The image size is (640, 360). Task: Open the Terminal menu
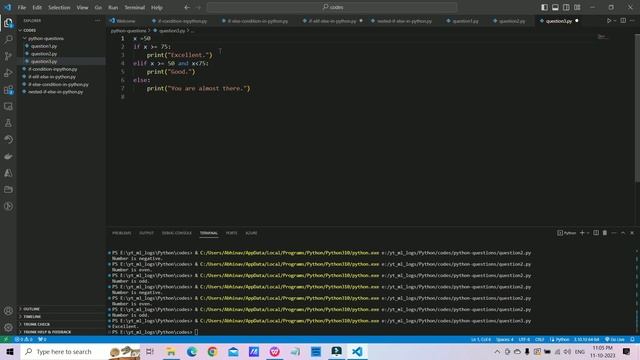point(135,7)
